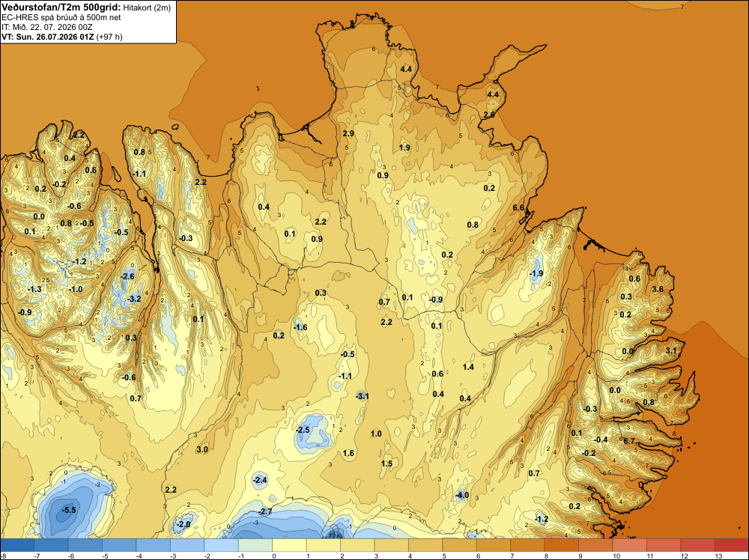This screenshot has width=749, height=560.
Task: Click the -2.7 temperature value
Action: tap(264, 511)
